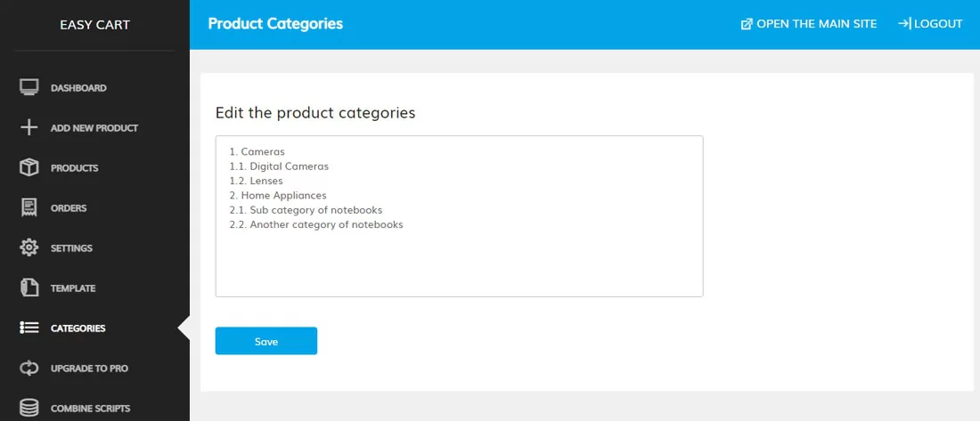Click the Categories list icon
The height and width of the screenshot is (421, 980).
pos(29,328)
